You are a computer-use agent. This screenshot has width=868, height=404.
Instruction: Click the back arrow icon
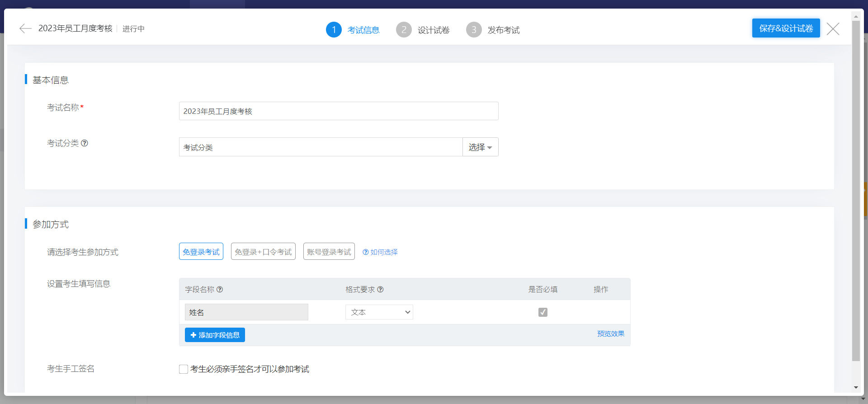[25, 28]
